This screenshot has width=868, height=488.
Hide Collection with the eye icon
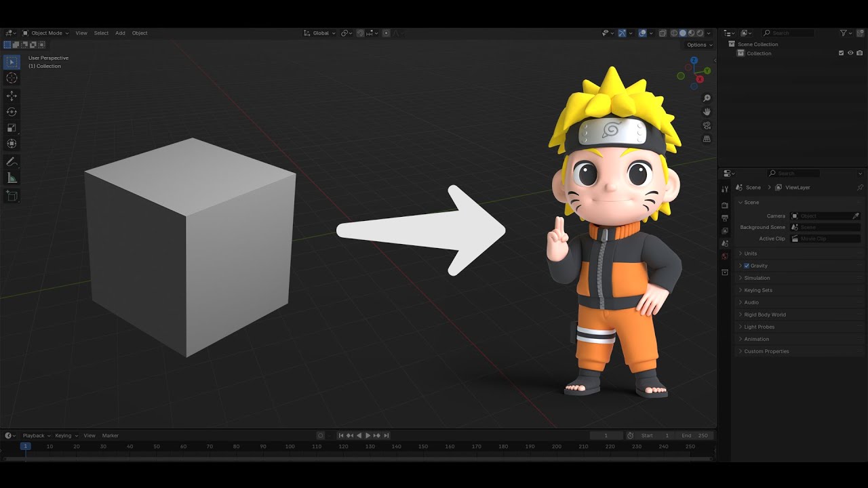(850, 53)
